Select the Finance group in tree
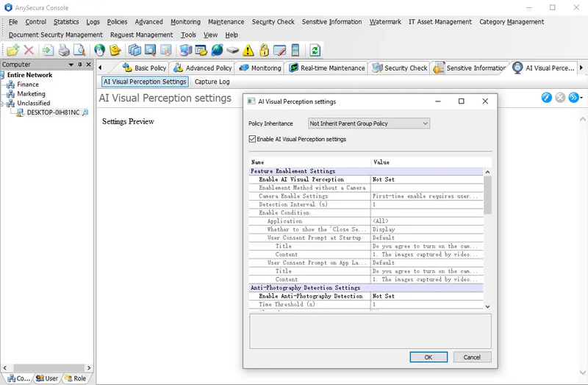 pos(28,84)
